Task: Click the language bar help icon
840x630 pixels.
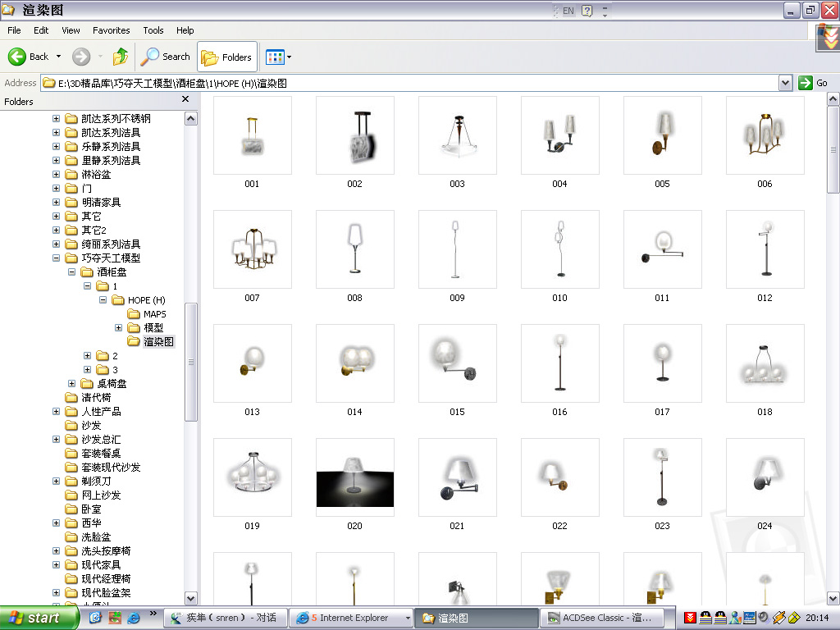Action: 587,11
